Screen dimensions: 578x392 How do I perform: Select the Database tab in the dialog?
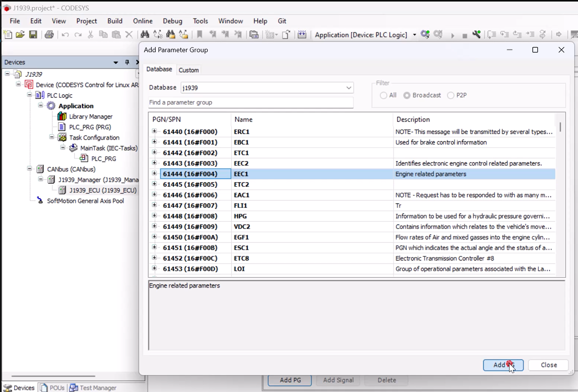coord(159,69)
